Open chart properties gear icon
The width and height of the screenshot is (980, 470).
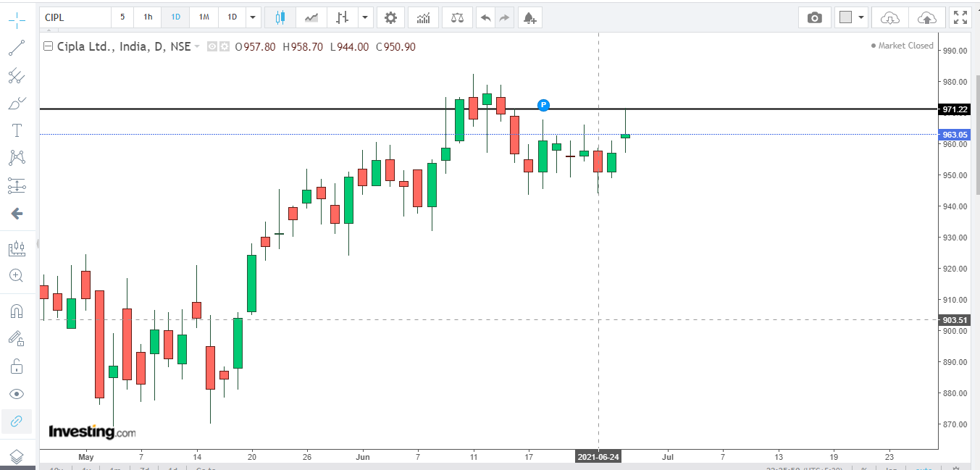pos(390,17)
